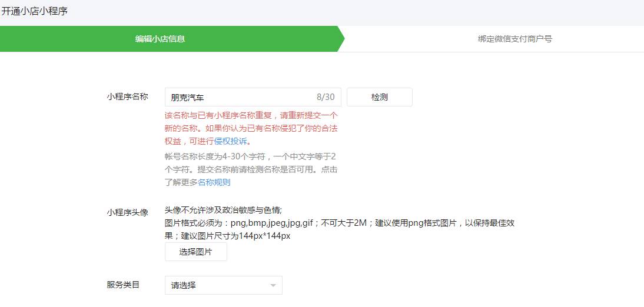Select the 编辑小店信息 step tab
The height and width of the screenshot is (307, 644).
(x=160, y=39)
